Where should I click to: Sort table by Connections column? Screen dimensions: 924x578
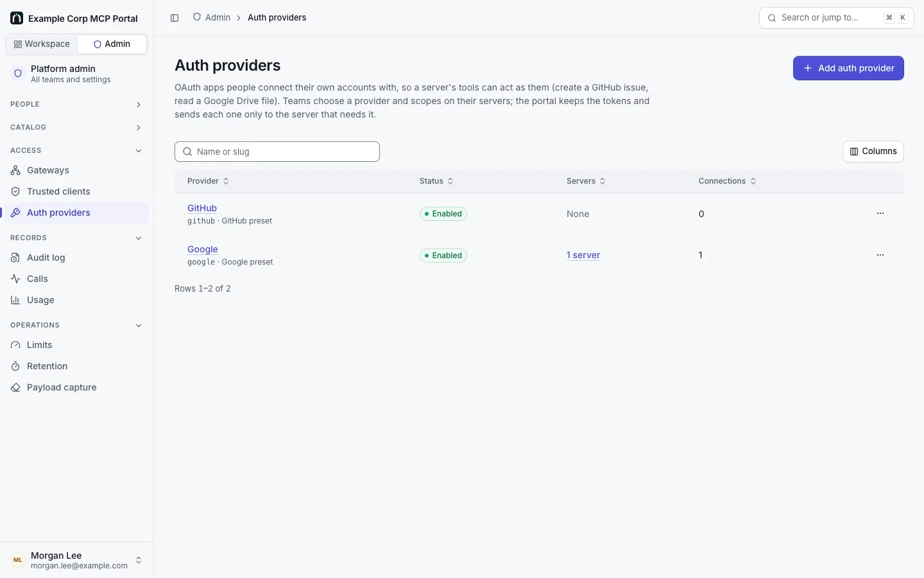(727, 181)
